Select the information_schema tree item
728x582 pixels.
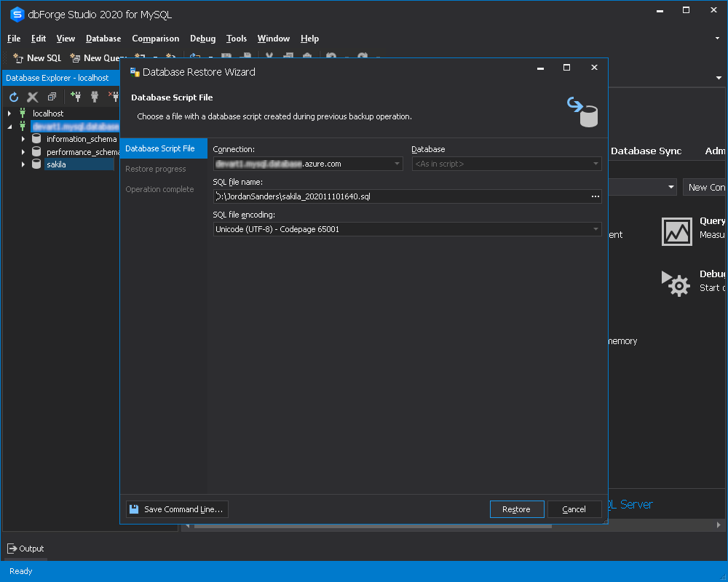click(x=82, y=139)
